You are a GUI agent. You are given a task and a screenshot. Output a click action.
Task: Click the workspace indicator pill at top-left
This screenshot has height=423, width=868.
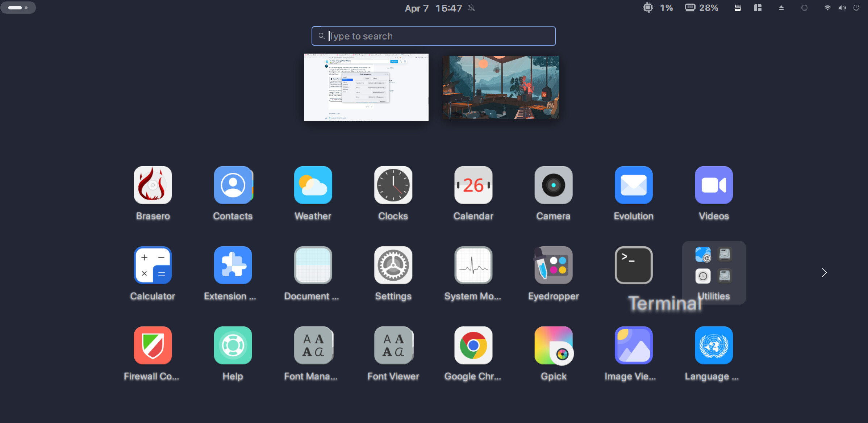click(x=18, y=8)
